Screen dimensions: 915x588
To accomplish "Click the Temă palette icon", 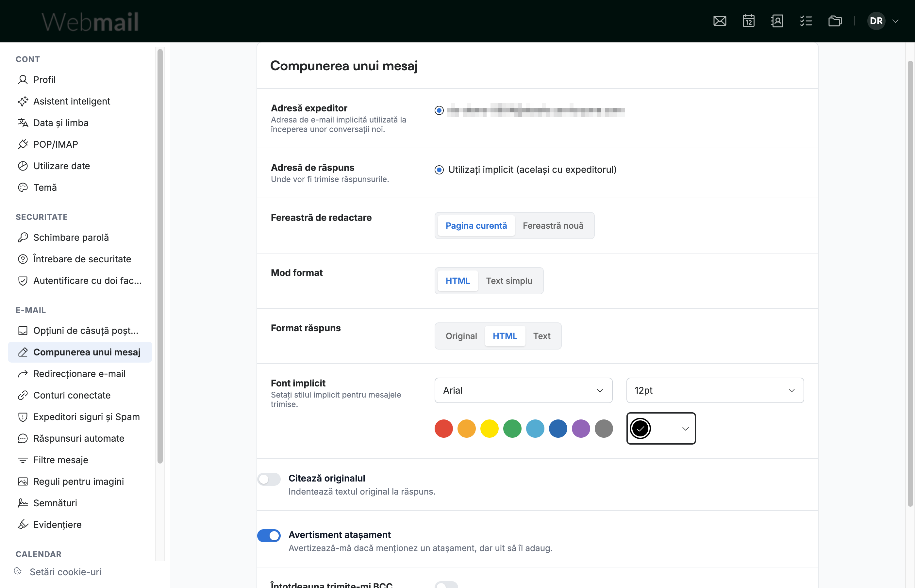I will (23, 188).
